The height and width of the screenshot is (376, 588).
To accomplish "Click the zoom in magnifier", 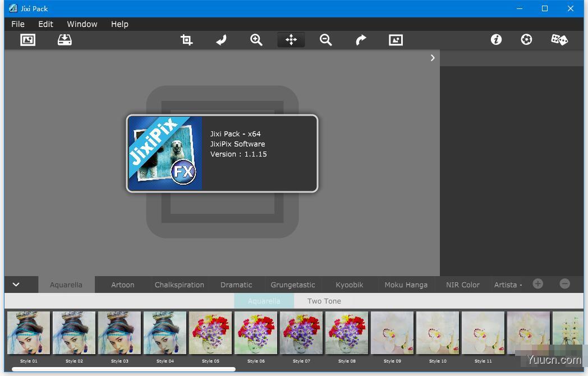I will tap(256, 40).
